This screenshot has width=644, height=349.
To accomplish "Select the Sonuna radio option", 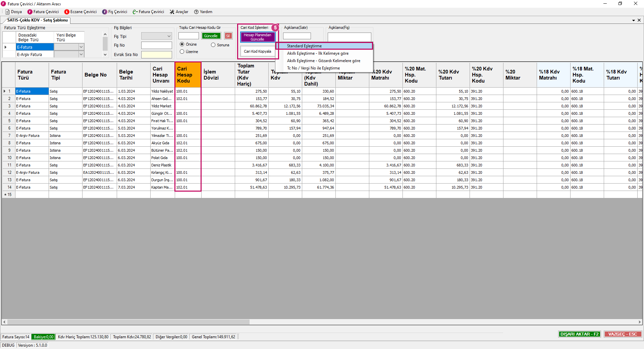I will (x=213, y=45).
